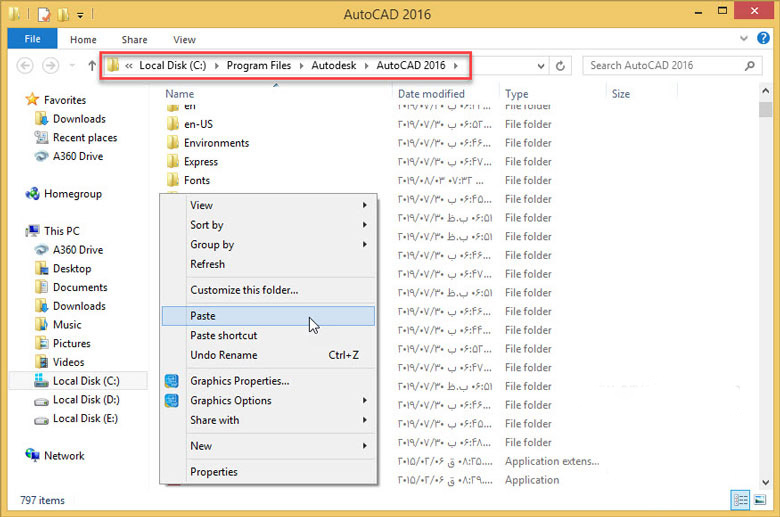The image size is (780, 517).
Task: Select This PC in navigation pane
Action: [x=53, y=231]
